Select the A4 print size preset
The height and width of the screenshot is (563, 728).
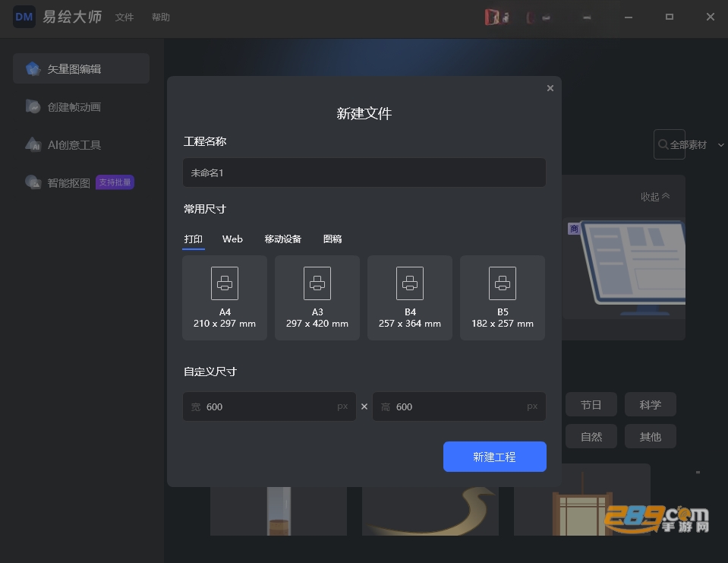click(x=225, y=298)
